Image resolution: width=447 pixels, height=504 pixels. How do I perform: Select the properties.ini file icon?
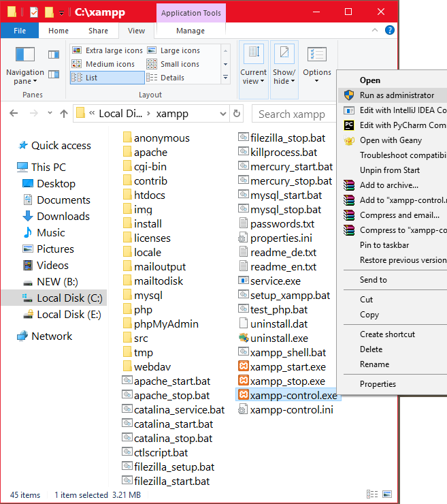pyautogui.click(x=243, y=238)
